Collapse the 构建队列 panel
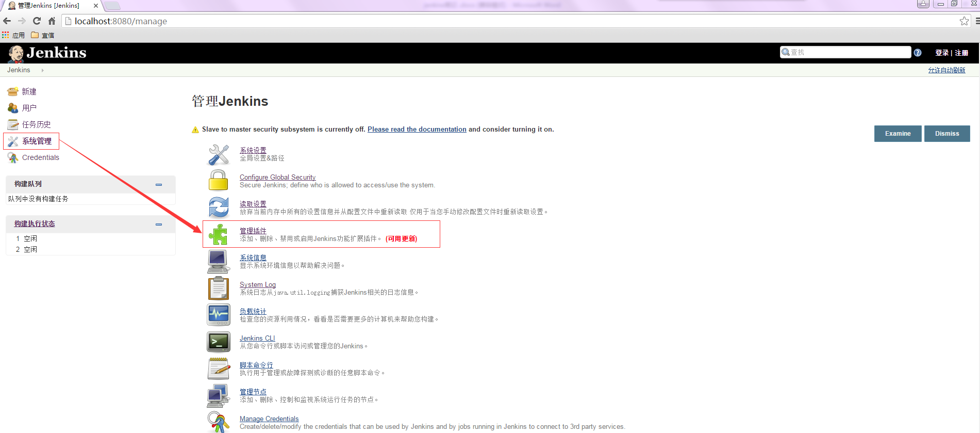 (159, 184)
